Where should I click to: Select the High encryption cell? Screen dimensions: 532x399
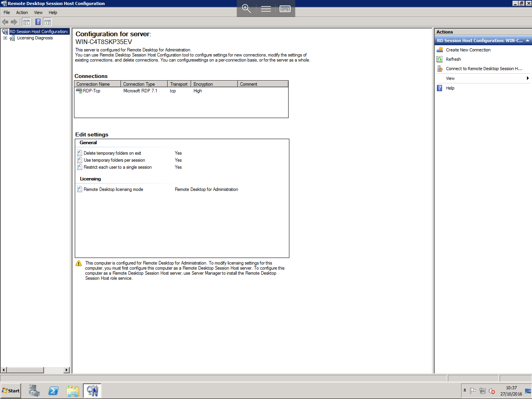tap(197, 91)
